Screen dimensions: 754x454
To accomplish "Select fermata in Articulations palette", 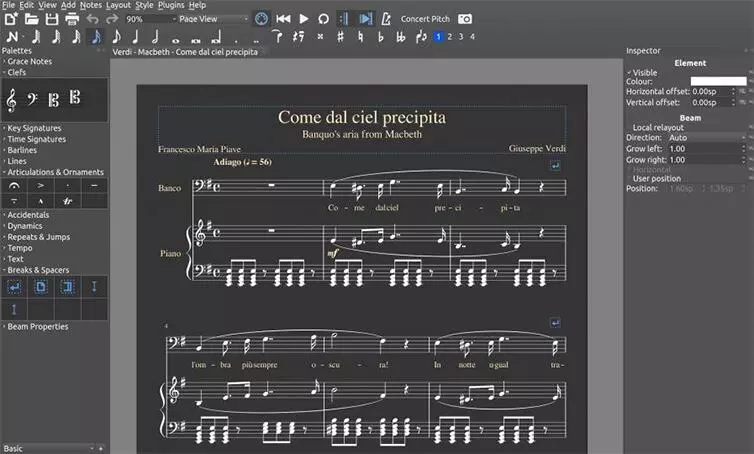I will (14, 186).
